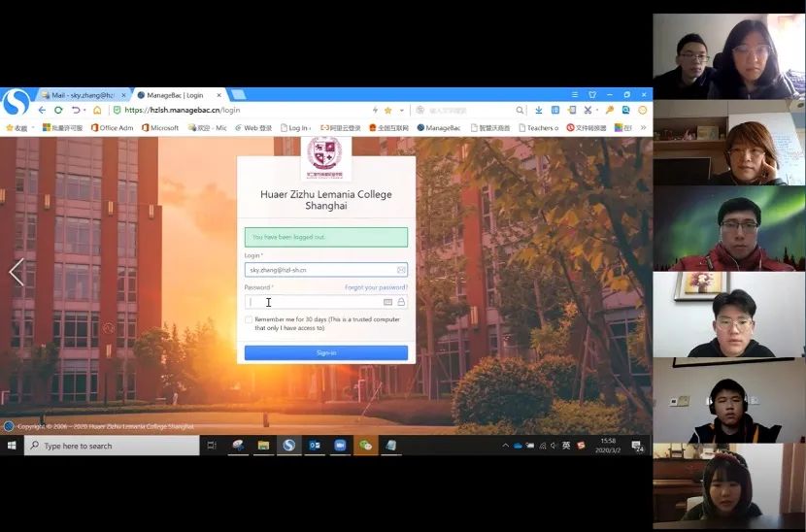Viewport: 806px width, 532px height.
Task: Click the volume speaker tray icon
Action: pos(554,446)
